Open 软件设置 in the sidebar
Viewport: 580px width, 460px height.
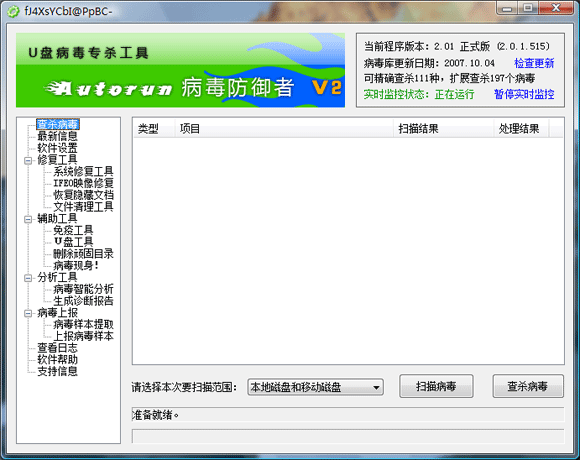tap(57, 148)
